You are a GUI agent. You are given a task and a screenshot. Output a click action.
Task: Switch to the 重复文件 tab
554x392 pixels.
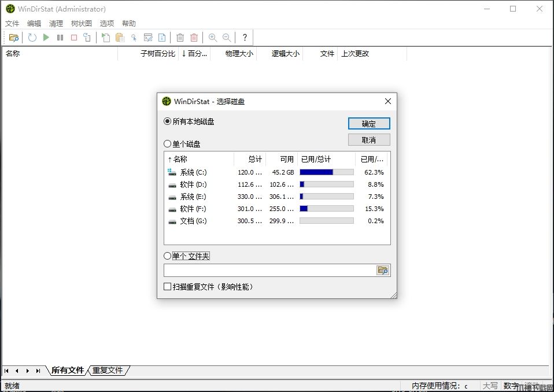(108, 370)
